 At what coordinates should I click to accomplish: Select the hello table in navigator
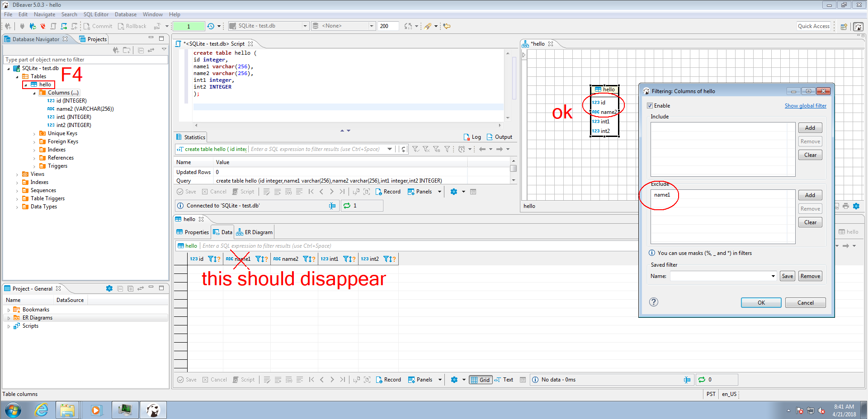45,85
